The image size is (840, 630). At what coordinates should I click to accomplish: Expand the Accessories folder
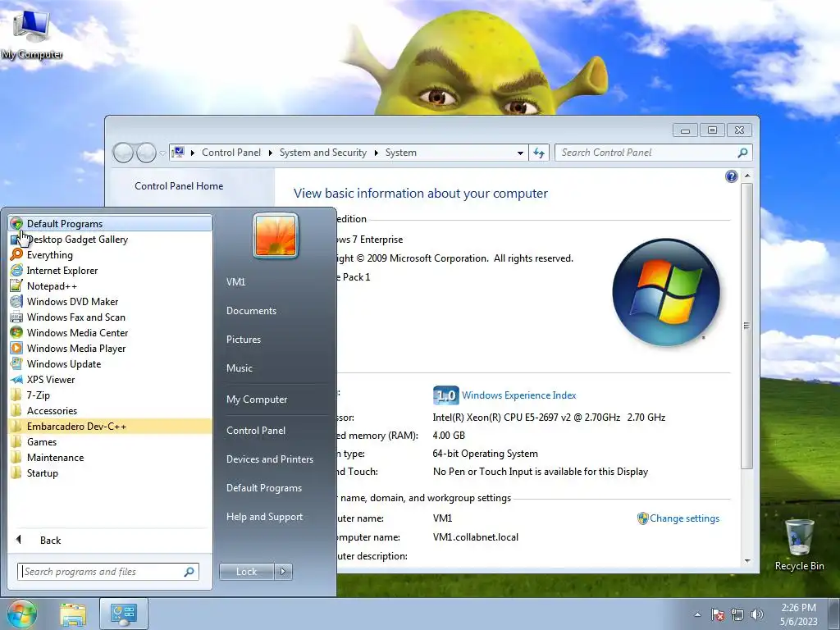pos(110,411)
